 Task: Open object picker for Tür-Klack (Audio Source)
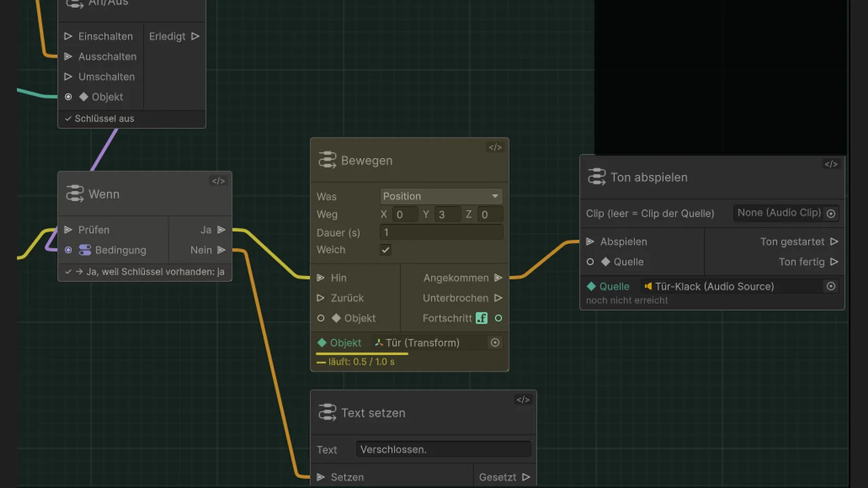click(x=831, y=287)
